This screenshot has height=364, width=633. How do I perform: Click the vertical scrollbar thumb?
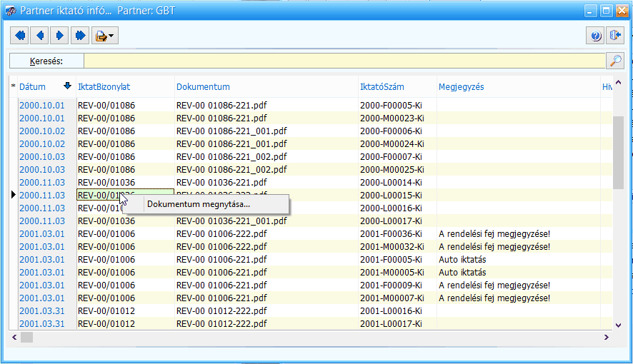point(618,152)
